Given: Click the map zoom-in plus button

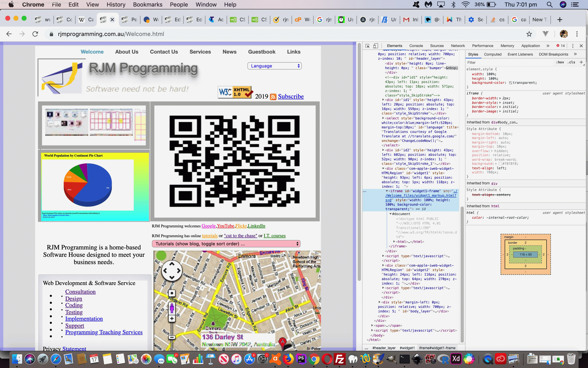Looking at the screenshot, I should point(172,319).
